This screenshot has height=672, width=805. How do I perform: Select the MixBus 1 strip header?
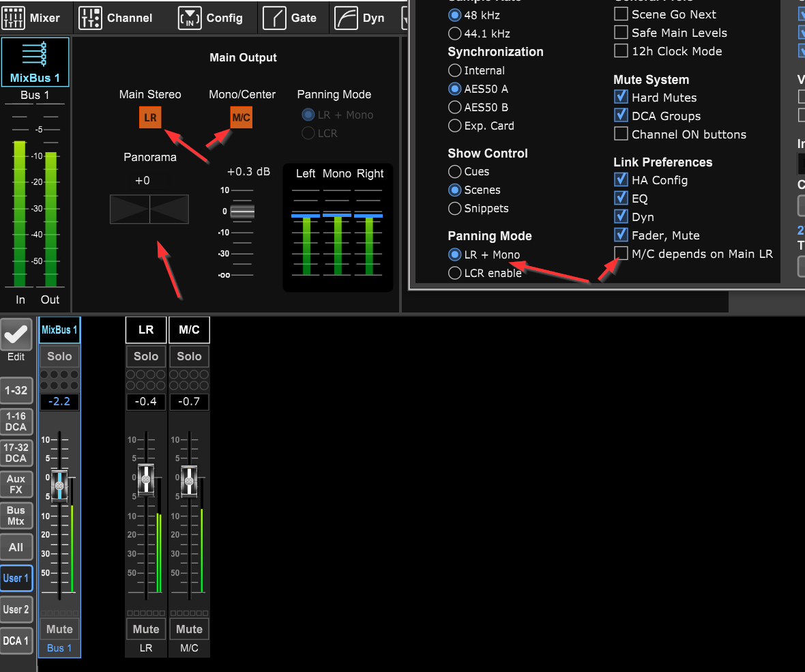[x=59, y=330]
